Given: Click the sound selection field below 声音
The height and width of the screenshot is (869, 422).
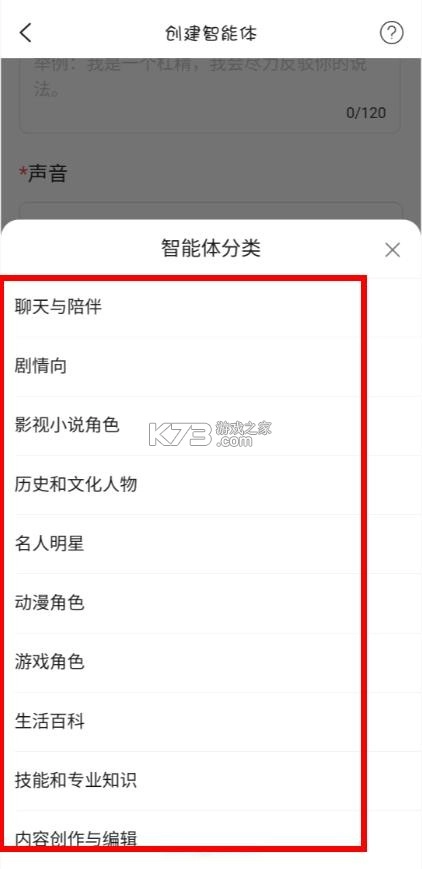Looking at the screenshot, I should (x=210, y=211).
